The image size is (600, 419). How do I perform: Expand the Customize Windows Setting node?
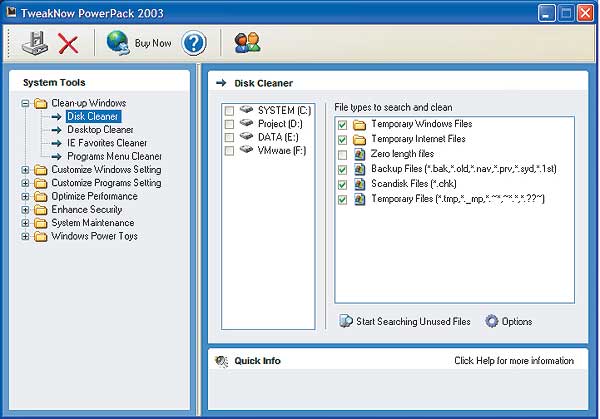(x=25, y=170)
